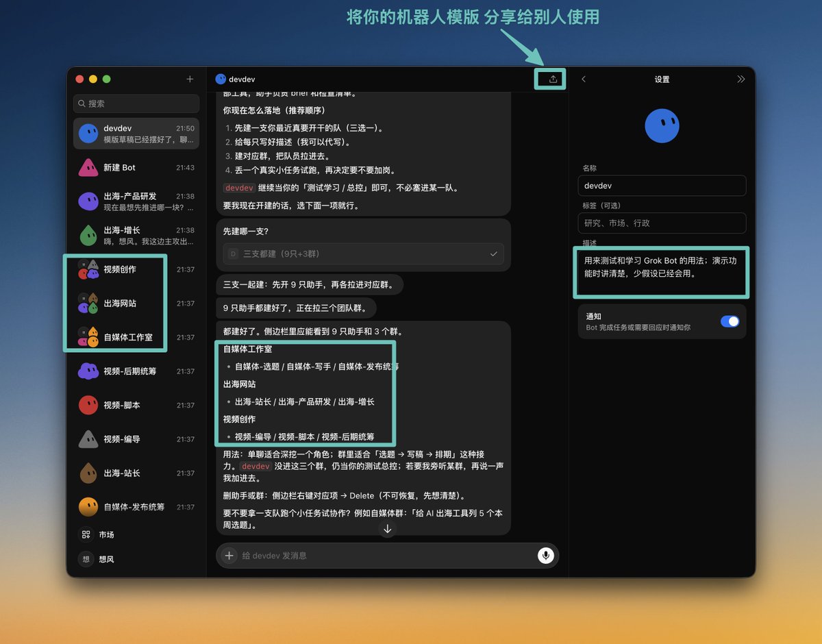Click the large blue devdev avatar in settings
This screenshot has height=644, width=822.
coord(662,126)
